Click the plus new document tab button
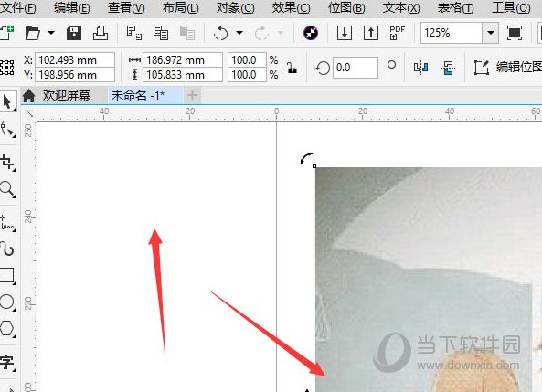Screen dimensions: 542x392 (192, 95)
